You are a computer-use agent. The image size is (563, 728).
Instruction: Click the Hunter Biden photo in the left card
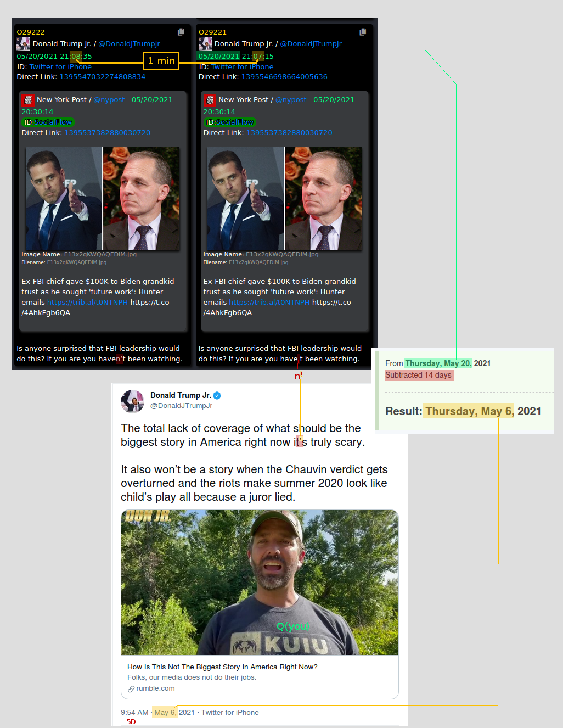[64, 198]
